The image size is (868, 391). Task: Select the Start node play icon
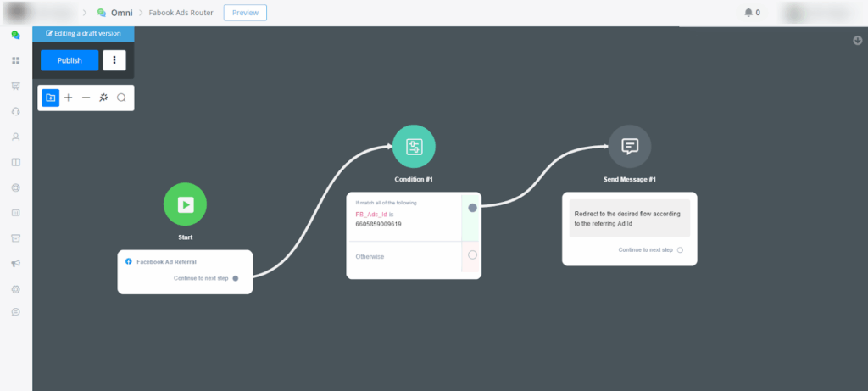click(185, 204)
